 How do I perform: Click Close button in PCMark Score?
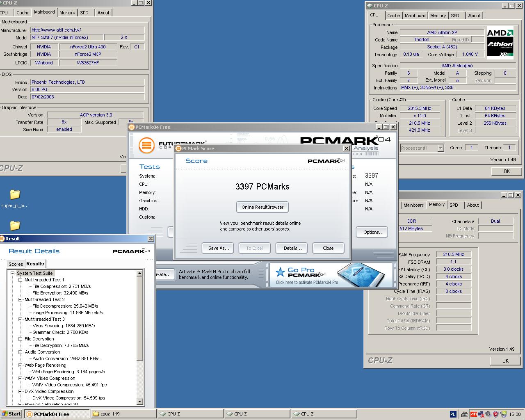click(328, 248)
